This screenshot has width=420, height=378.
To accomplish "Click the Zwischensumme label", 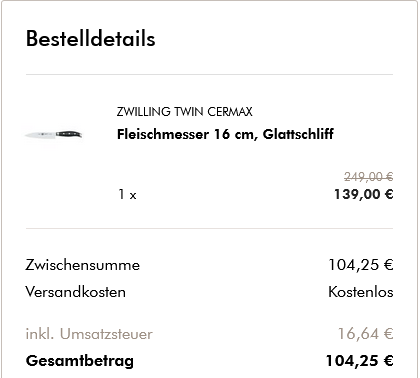I will [x=83, y=265].
